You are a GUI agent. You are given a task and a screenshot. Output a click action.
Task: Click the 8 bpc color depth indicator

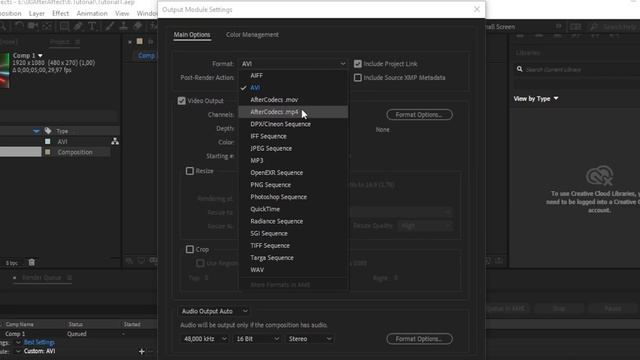pyautogui.click(x=12, y=263)
